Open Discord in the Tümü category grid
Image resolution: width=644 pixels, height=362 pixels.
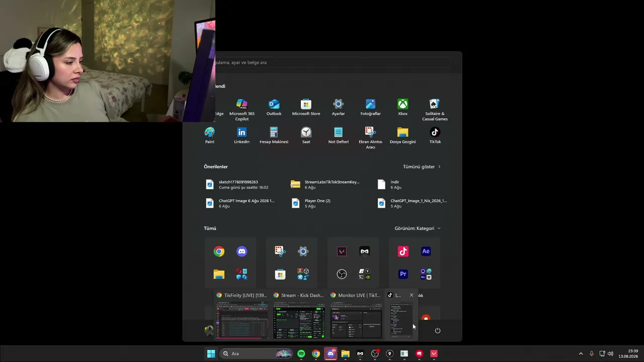coord(242,251)
